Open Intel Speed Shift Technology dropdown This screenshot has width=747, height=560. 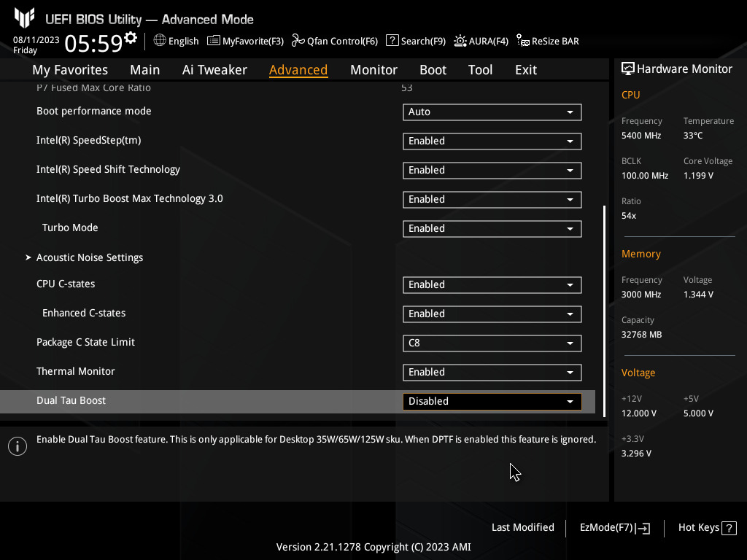click(x=492, y=171)
